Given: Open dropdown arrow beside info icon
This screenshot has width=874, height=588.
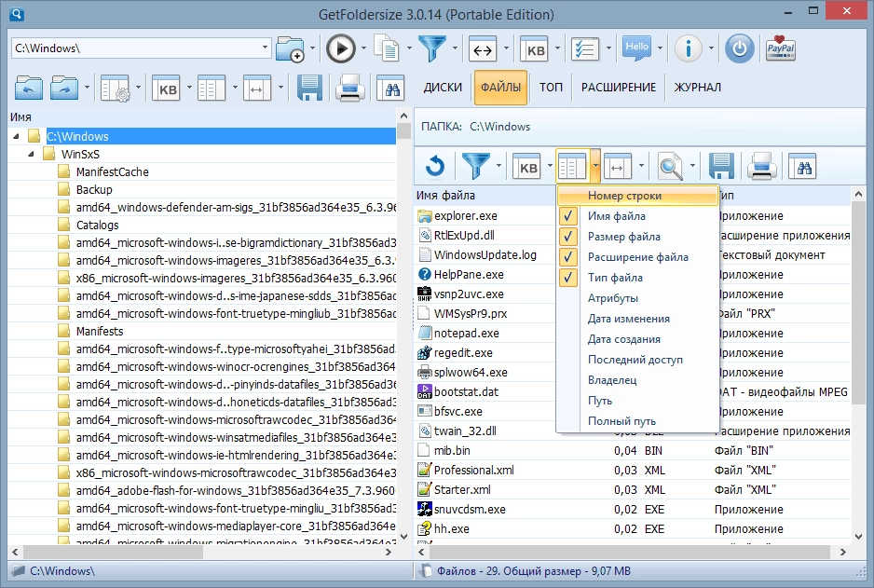Looking at the screenshot, I should pos(711,49).
